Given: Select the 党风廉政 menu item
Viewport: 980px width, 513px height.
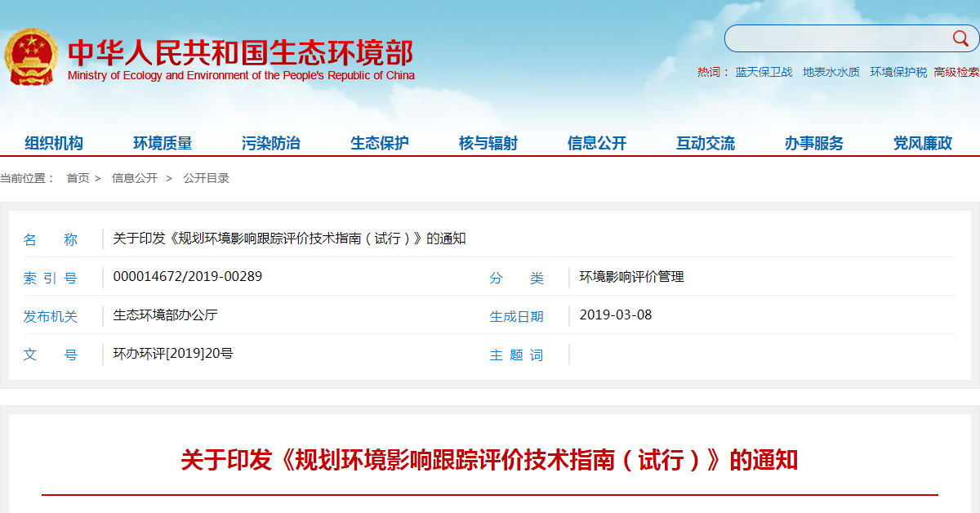Looking at the screenshot, I should 920,142.
